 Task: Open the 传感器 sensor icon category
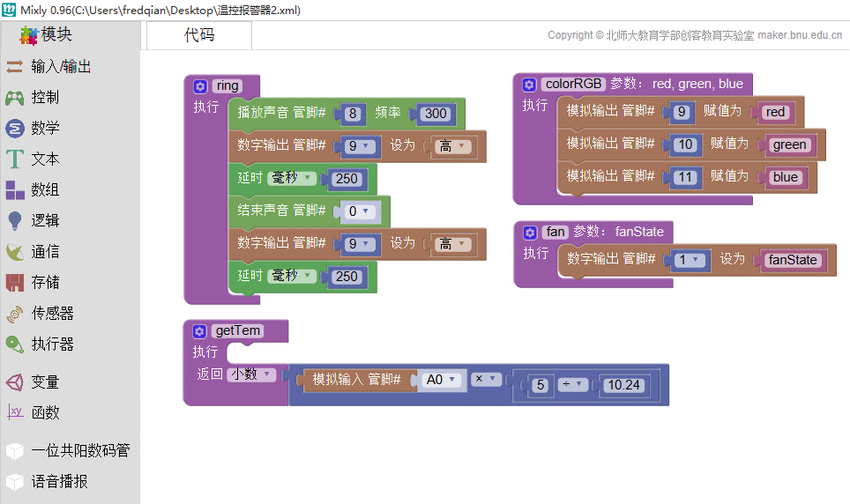[15, 314]
